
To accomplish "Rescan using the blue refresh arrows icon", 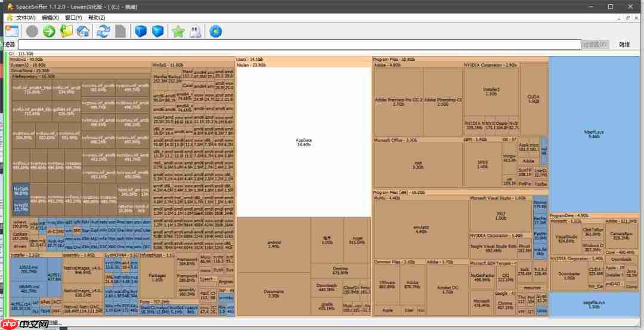I will [103, 32].
